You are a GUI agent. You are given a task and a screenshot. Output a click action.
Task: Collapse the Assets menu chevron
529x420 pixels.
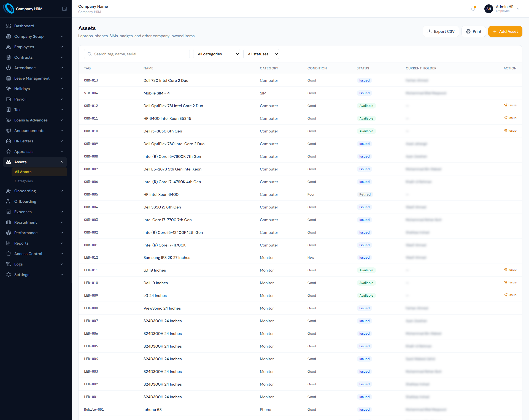(62, 162)
